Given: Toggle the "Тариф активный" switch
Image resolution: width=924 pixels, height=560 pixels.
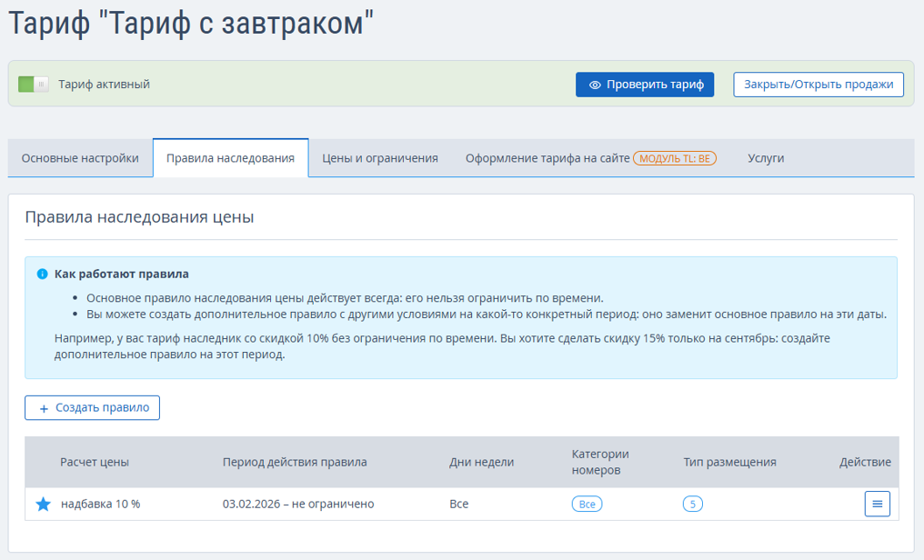Looking at the screenshot, I should (34, 85).
